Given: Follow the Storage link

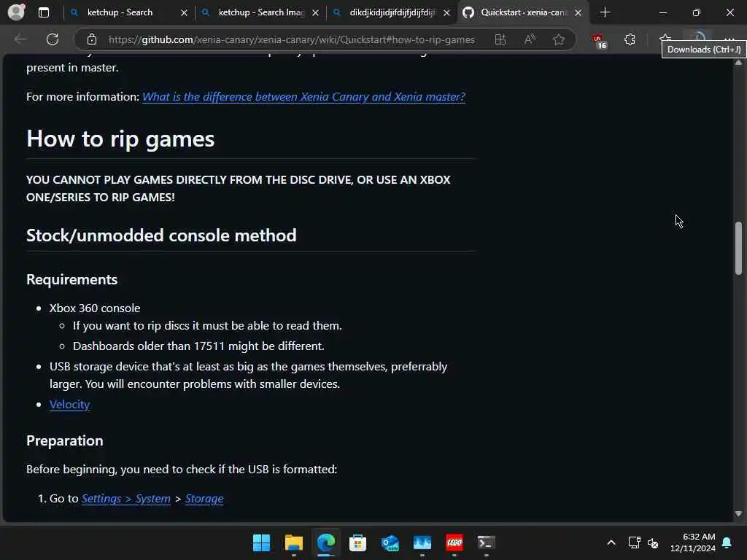Looking at the screenshot, I should tap(204, 499).
